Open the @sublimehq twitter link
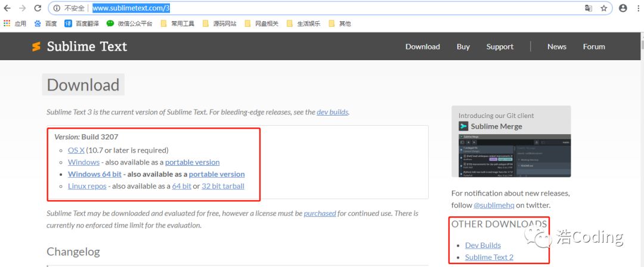Image resolution: width=644 pixels, height=267 pixels. (494, 205)
